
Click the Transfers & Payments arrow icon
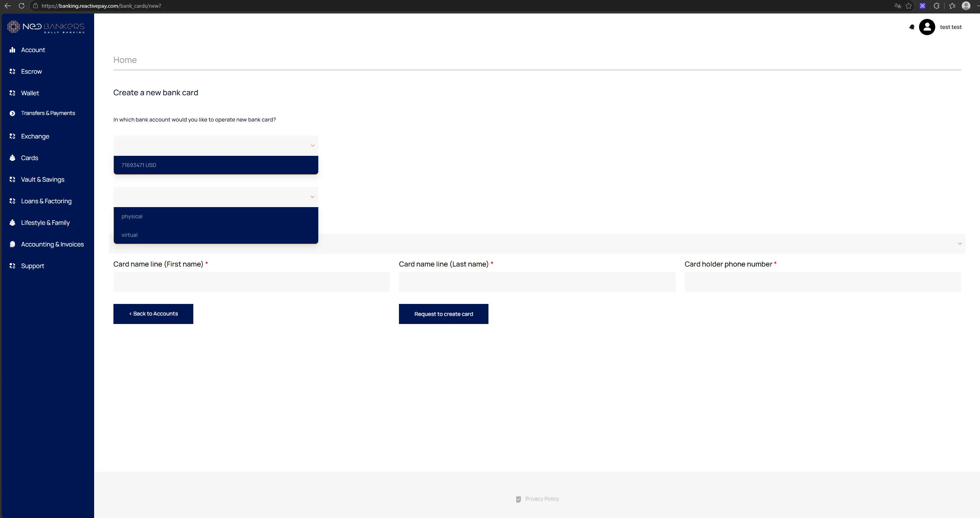click(x=12, y=113)
